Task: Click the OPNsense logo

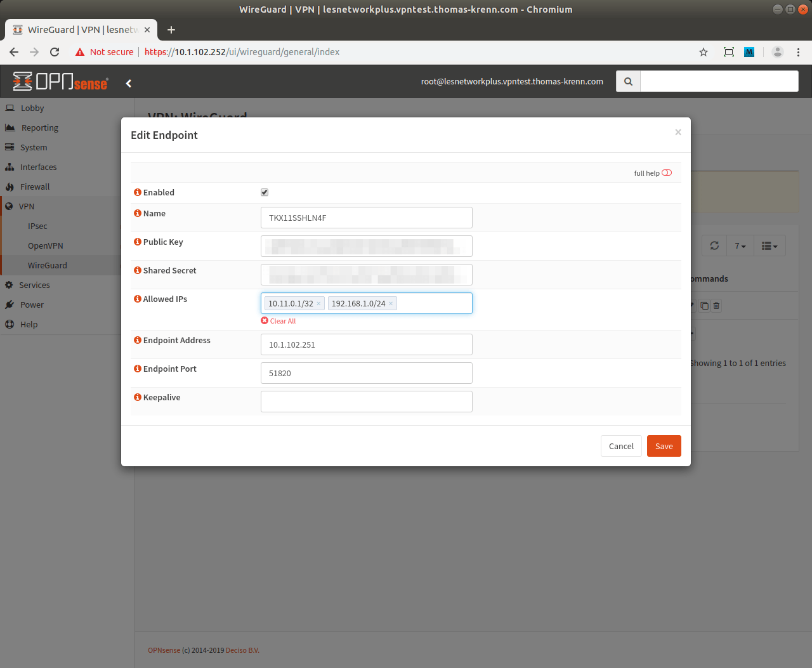Action: tap(61, 82)
